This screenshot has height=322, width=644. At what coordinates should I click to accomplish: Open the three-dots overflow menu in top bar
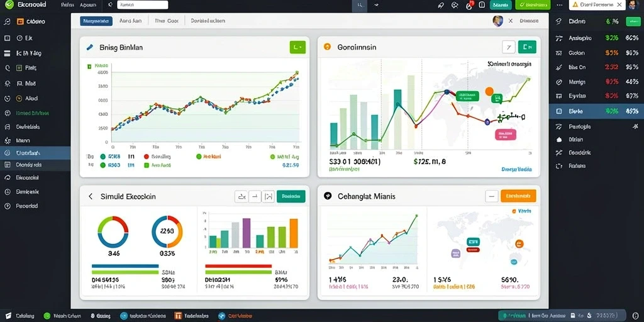pos(559,5)
